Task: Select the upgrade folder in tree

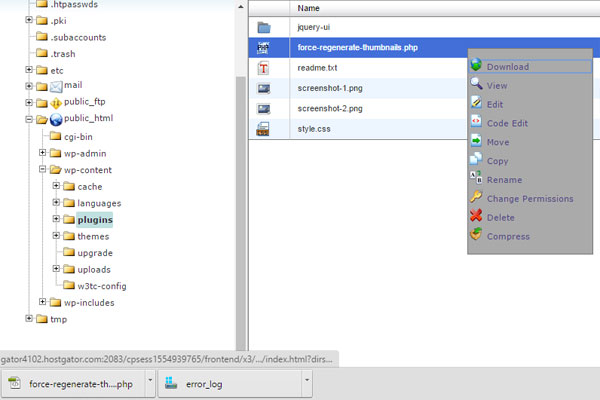Action: coord(95,253)
